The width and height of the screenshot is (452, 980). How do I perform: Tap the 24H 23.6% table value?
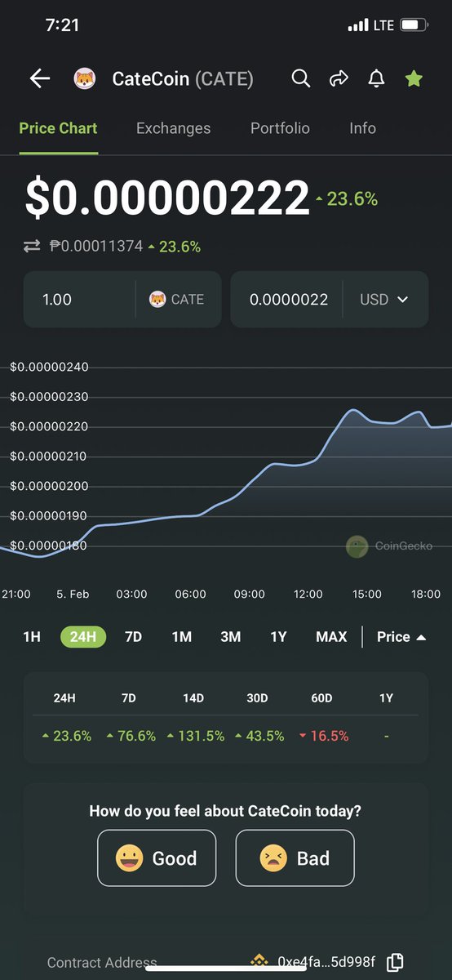click(x=66, y=736)
